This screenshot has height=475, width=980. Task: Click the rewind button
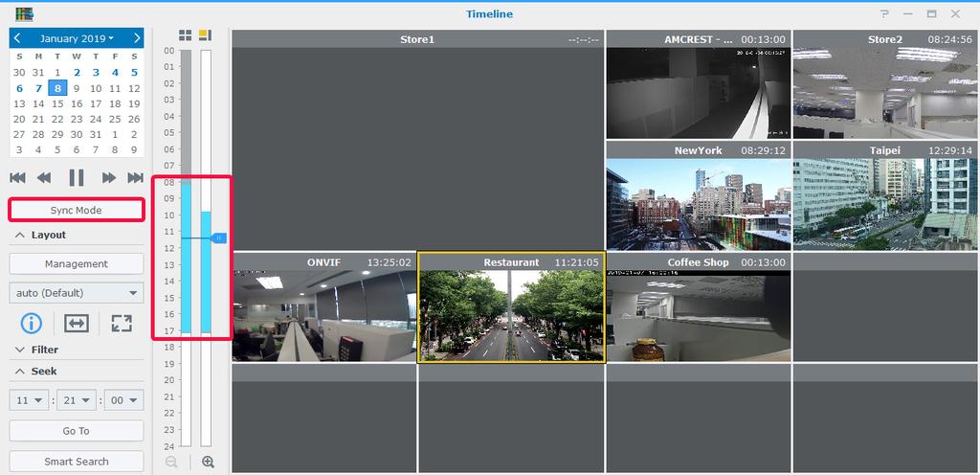click(44, 178)
